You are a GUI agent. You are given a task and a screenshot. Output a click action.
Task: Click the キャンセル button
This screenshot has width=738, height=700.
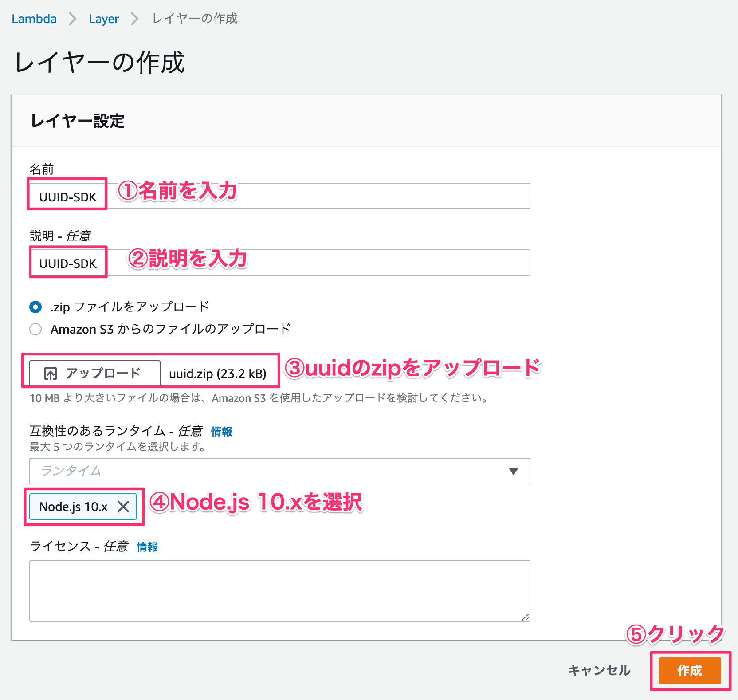[x=599, y=670]
